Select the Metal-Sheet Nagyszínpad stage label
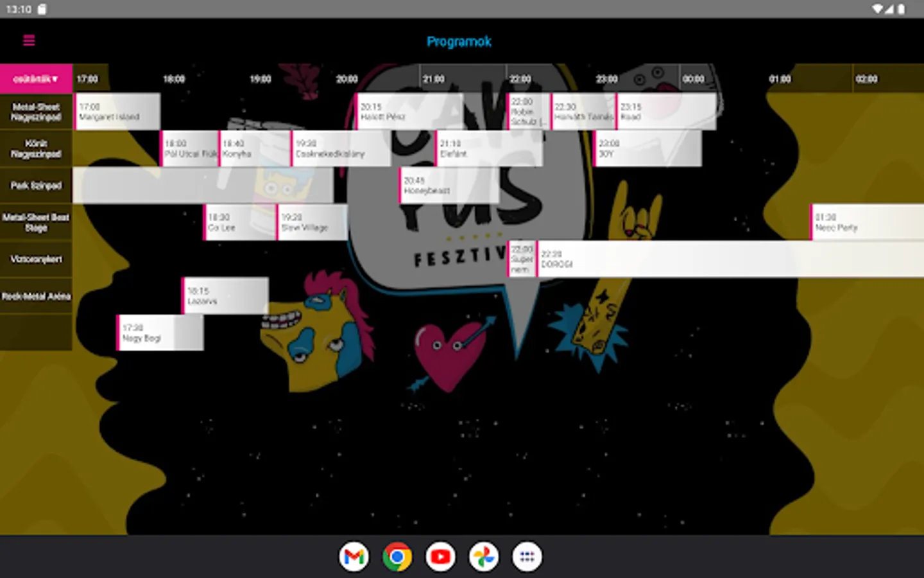 coord(36,112)
